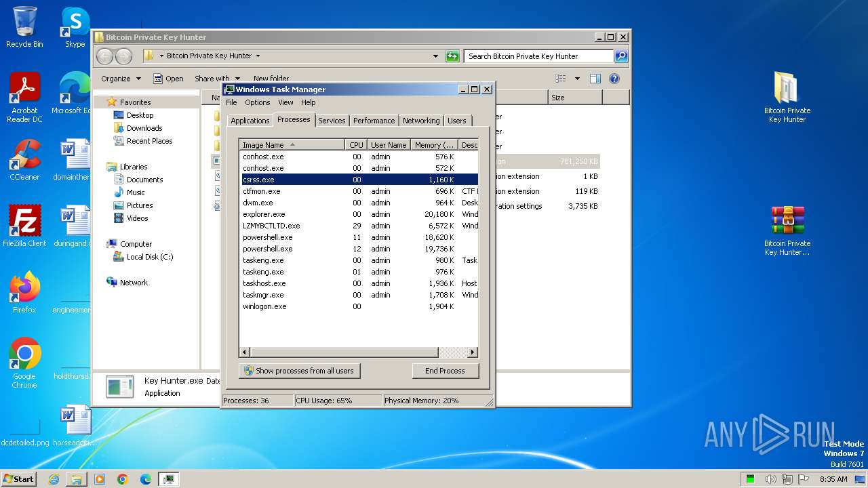Click search magnifier in Explorer
The width and height of the screenshot is (868, 488).
coord(621,56)
